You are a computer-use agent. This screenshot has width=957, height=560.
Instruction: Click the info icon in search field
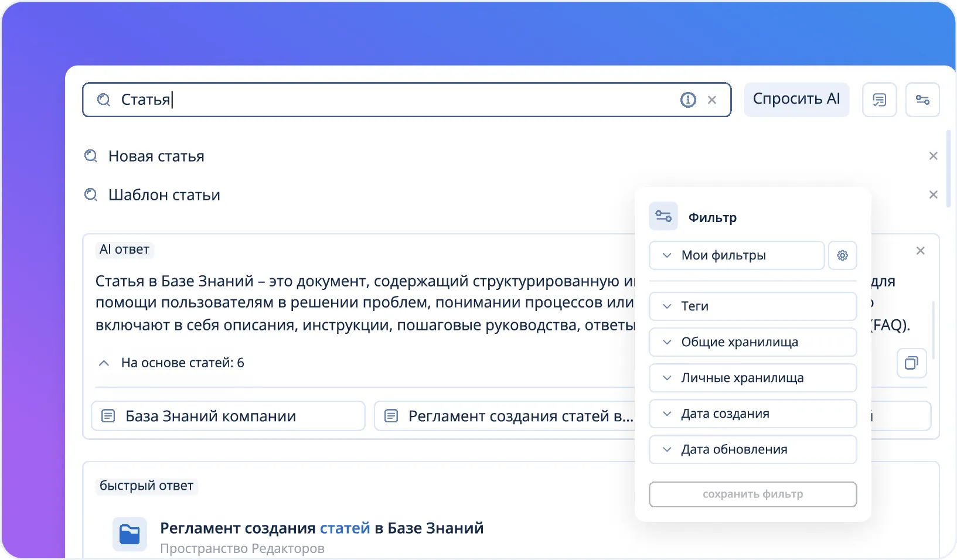click(688, 100)
